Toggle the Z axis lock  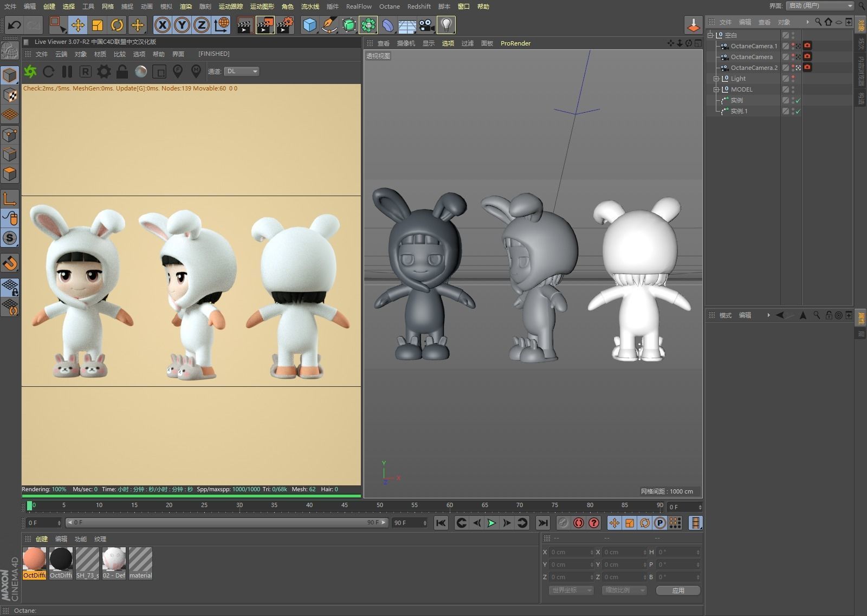(x=202, y=25)
